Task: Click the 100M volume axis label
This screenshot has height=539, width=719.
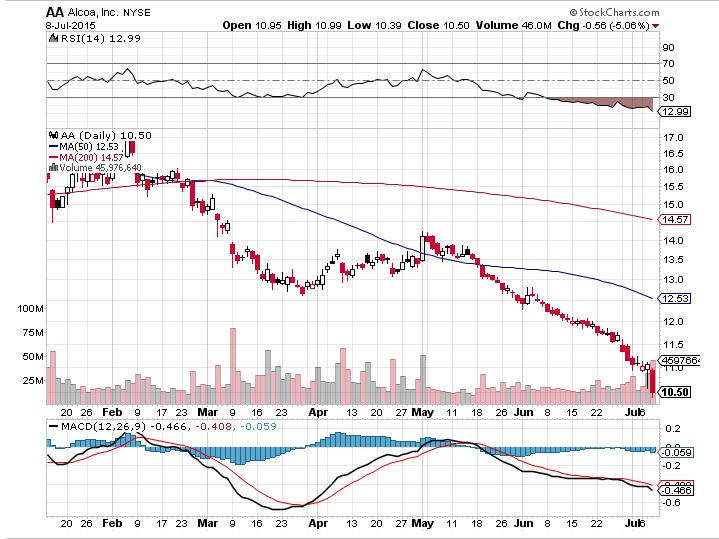Action: (30, 308)
